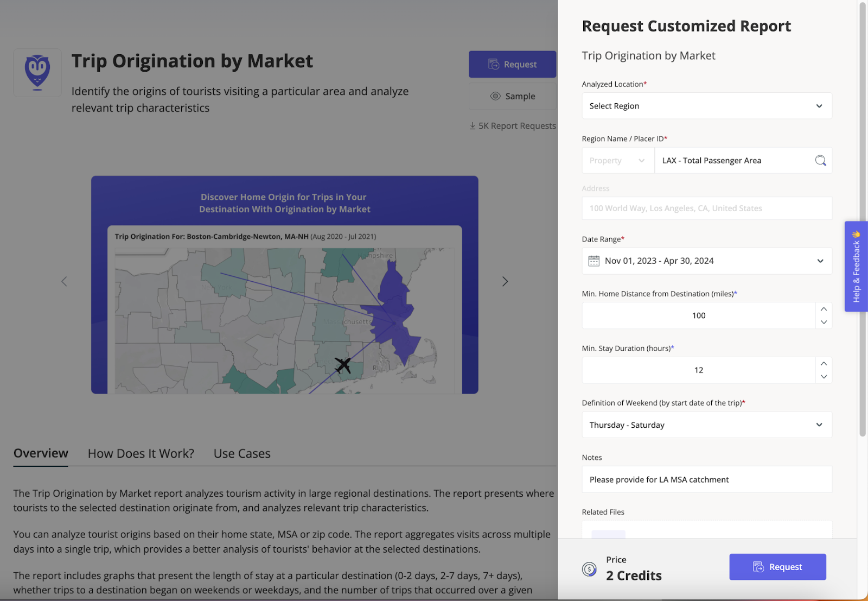Open the Definition of Weekend dropdown
The image size is (868, 601).
(707, 425)
